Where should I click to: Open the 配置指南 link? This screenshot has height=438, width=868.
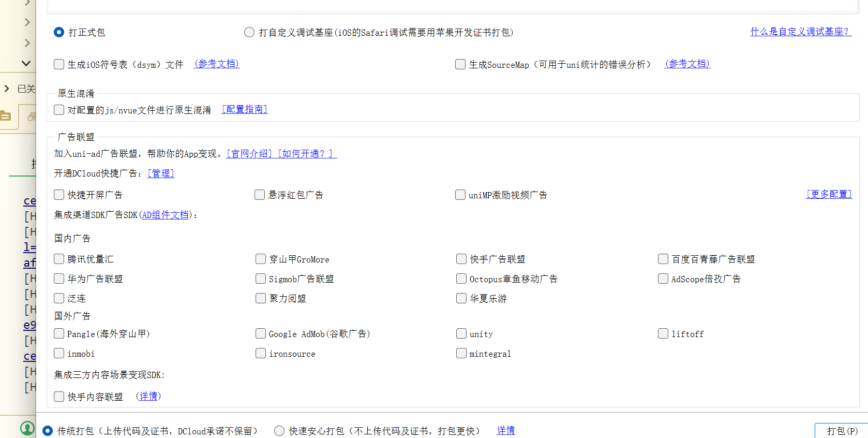pyautogui.click(x=245, y=109)
